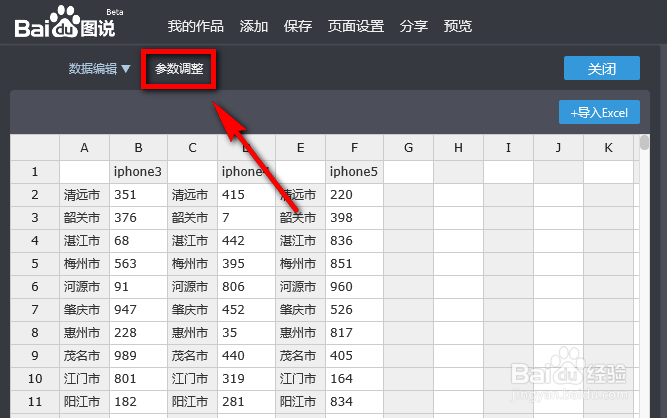Select row 1 header
Image resolution: width=667 pixels, height=418 pixels.
pyautogui.click(x=35, y=172)
